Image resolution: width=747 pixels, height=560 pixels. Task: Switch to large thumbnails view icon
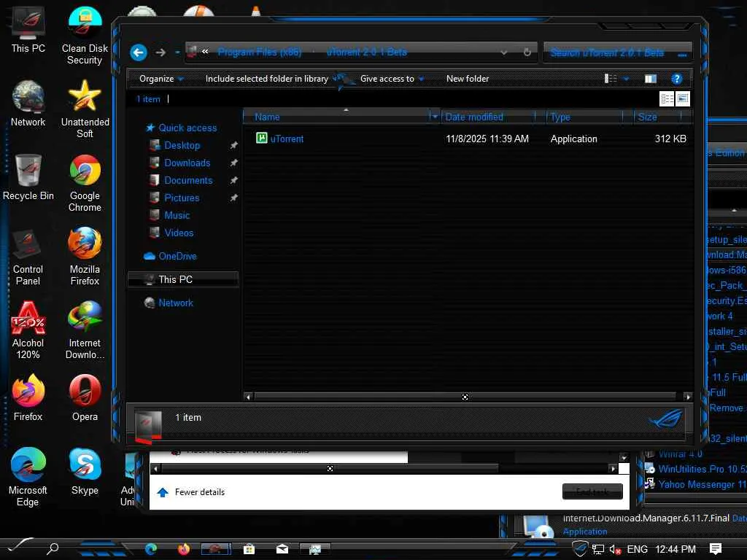coord(683,98)
